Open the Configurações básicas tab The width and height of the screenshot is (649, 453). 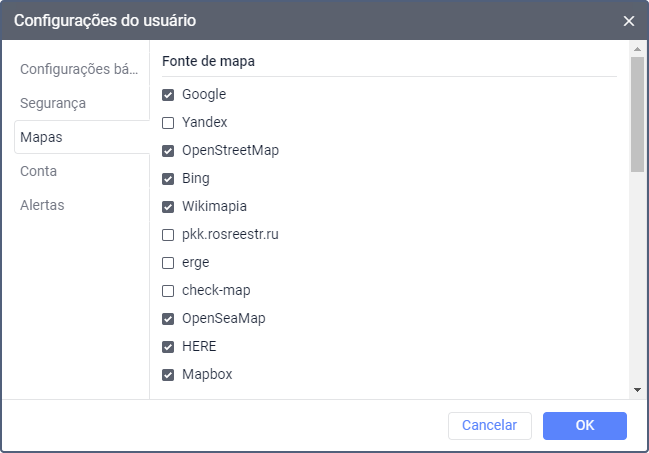(x=79, y=69)
